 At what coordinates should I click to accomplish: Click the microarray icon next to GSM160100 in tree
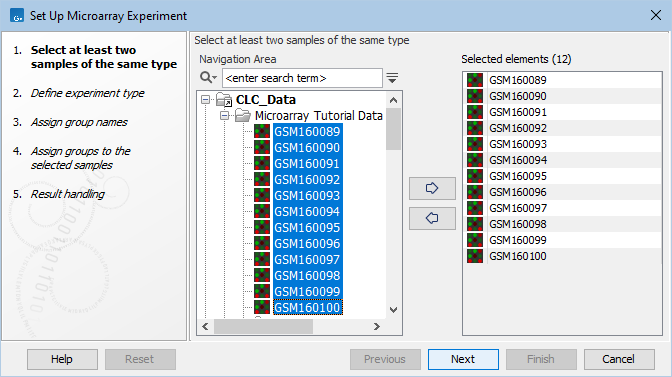click(x=262, y=308)
